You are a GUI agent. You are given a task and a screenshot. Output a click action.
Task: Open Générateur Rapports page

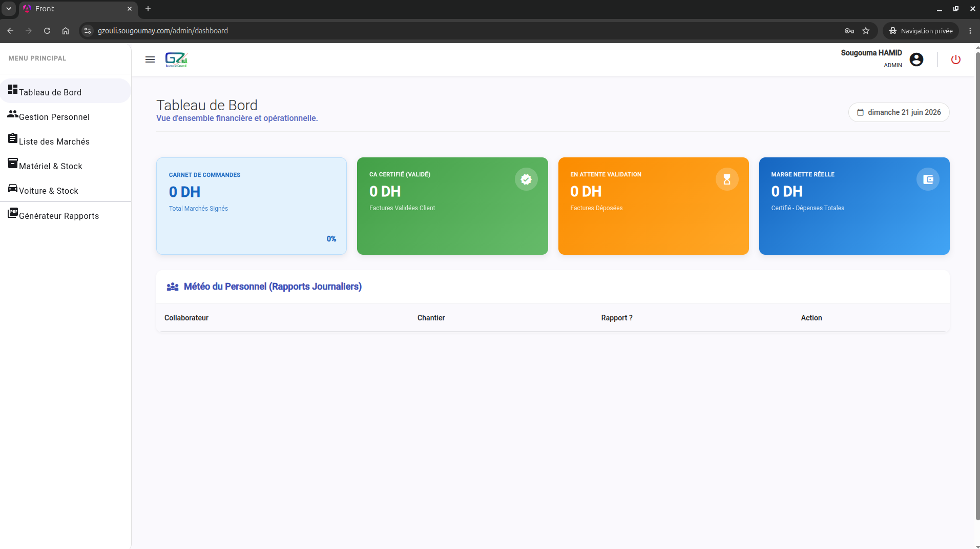pos(66,214)
